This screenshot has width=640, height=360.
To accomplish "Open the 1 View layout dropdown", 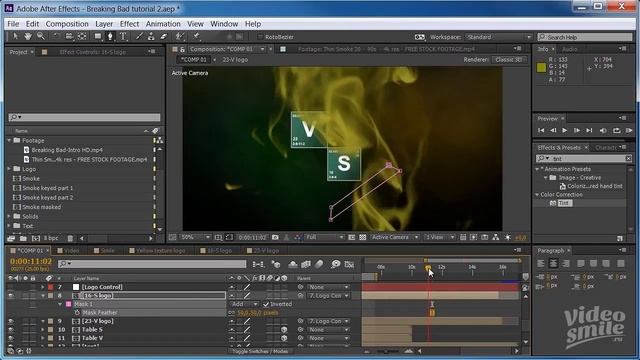I will tap(440, 237).
